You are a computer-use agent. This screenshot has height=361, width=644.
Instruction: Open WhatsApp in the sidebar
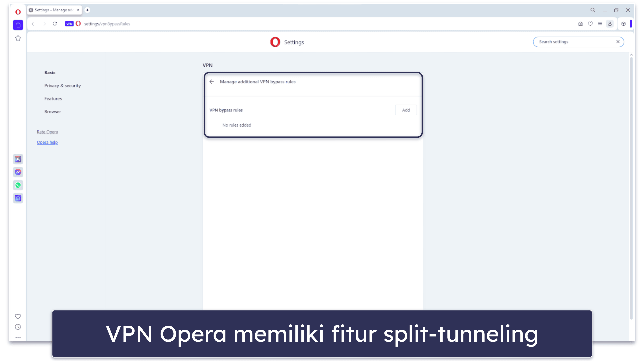click(18, 185)
